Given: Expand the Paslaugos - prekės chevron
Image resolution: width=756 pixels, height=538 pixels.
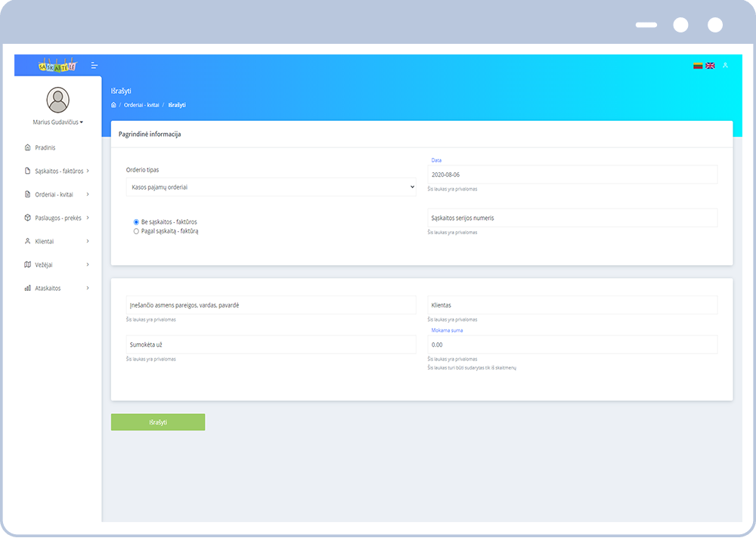Looking at the screenshot, I should point(88,218).
